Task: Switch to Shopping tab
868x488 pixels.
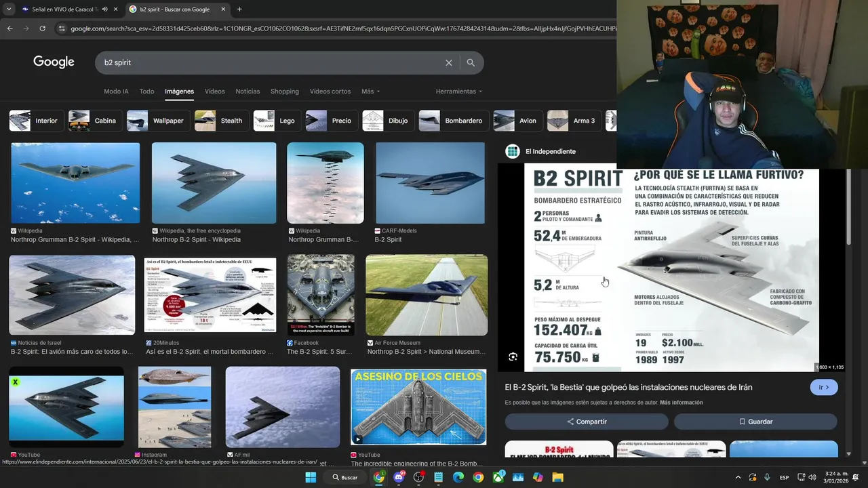Action: pos(285,91)
